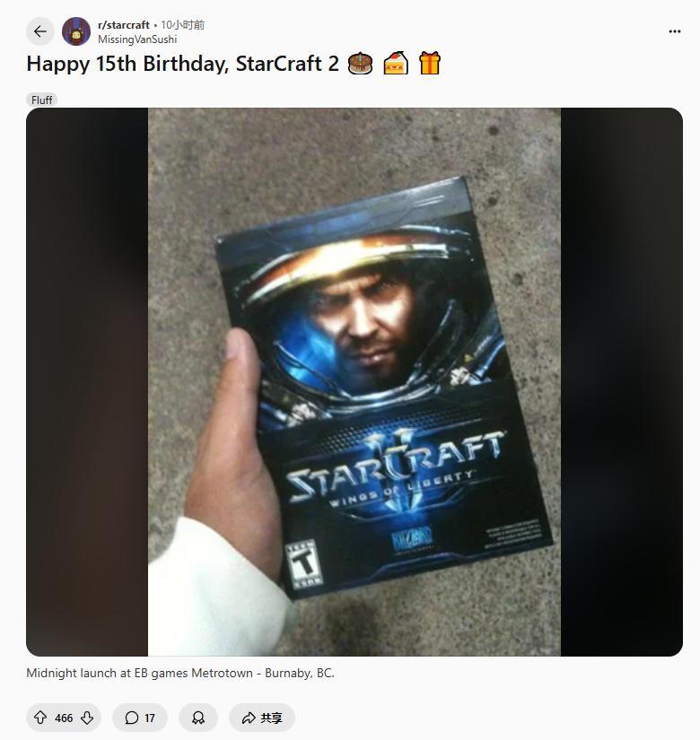Go to the r/starcraft subreddit link
700x740 pixels.
tap(124, 25)
